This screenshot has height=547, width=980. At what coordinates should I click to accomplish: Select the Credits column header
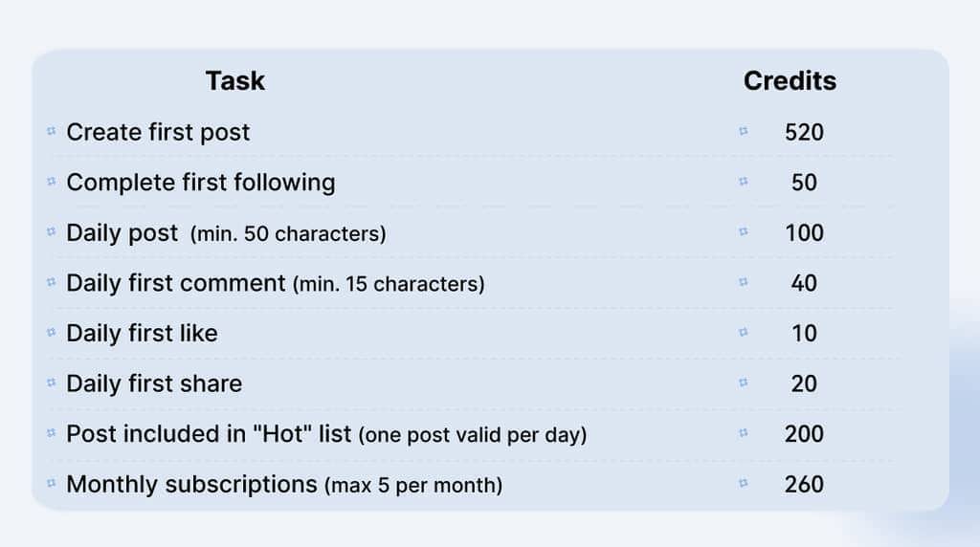click(x=790, y=81)
